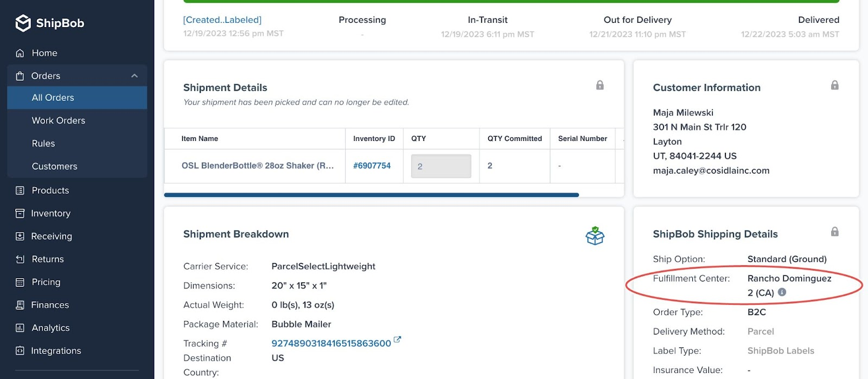
Task: Click the [Created..Labeled] status link
Action: [222, 20]
